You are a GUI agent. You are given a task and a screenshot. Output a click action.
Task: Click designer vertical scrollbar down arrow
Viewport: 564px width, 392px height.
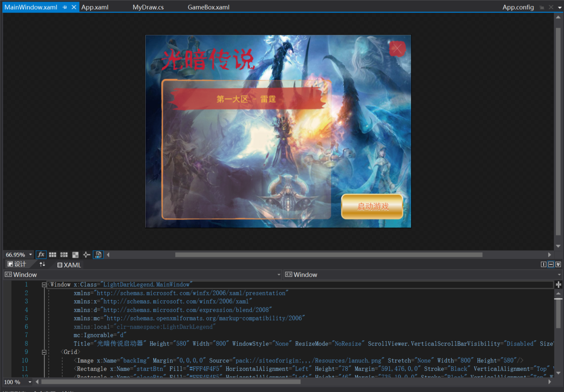point(558,246)
